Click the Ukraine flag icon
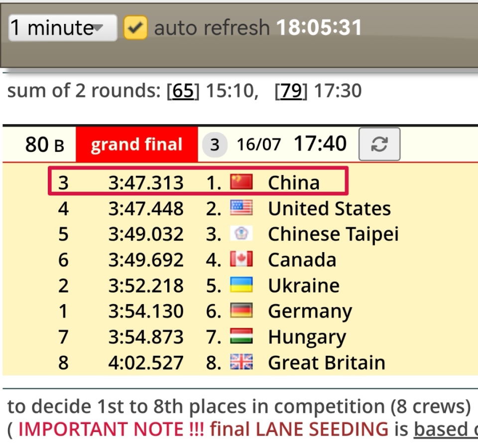 241,286
